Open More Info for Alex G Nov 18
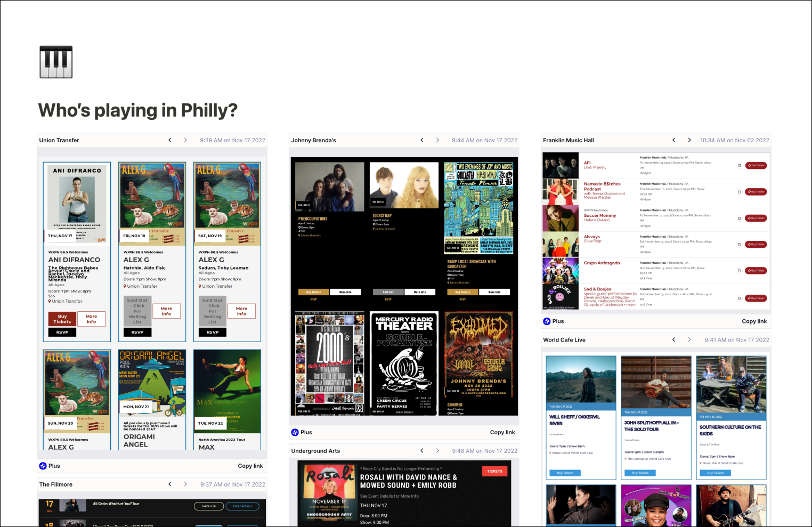 (x=167, y=311)
